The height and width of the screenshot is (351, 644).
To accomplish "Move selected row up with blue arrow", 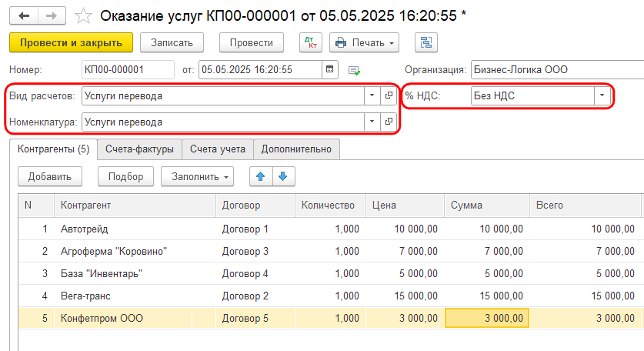I will click(x=261, y=177).
